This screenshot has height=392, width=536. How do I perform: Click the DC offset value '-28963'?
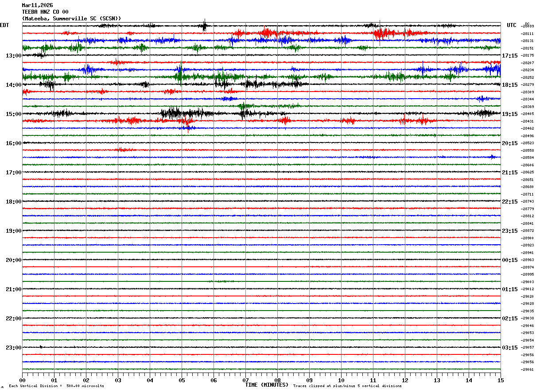tap(528, 260)
